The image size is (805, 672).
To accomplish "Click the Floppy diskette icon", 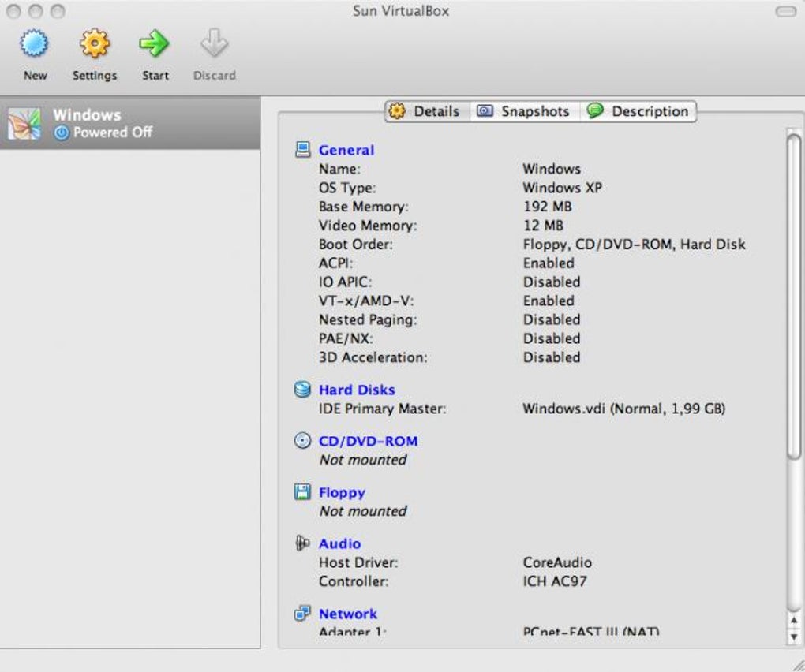I will point(302,492).
